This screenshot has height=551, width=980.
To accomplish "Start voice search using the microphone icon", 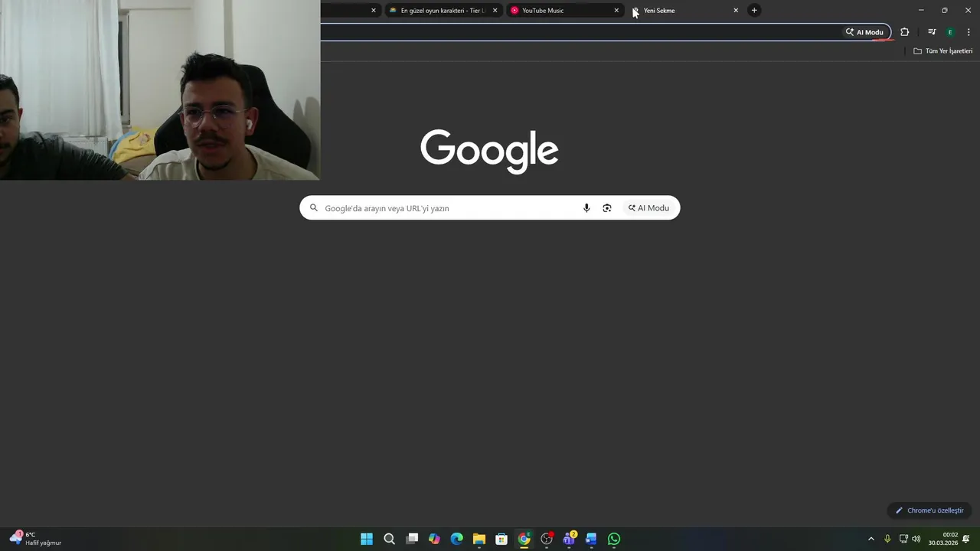I will coord(586,208).
